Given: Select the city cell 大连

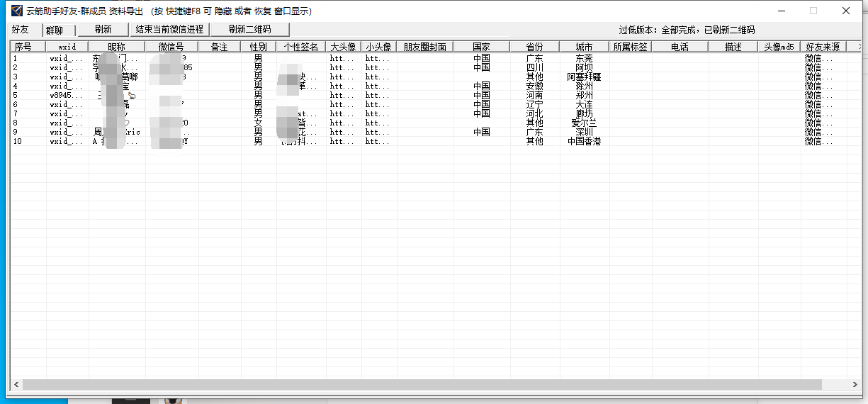Looking at the screenshot, I should click(585, 104).
